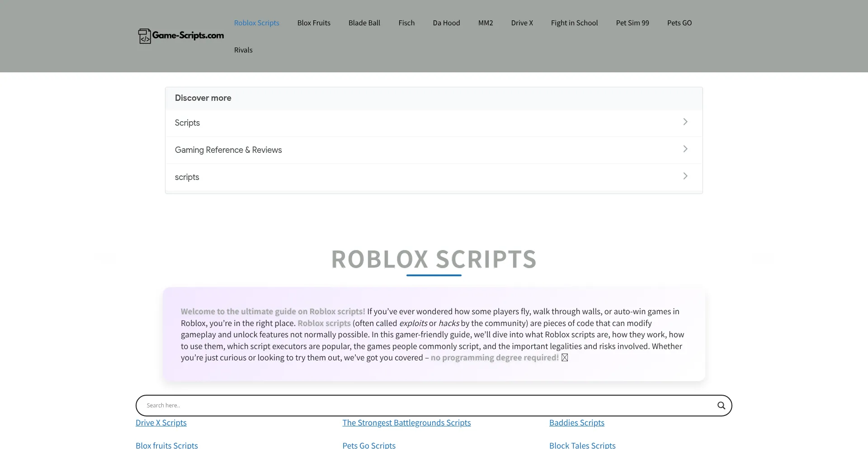
Task: Go to Blade Ball in navigation
Action: [364, 23]
